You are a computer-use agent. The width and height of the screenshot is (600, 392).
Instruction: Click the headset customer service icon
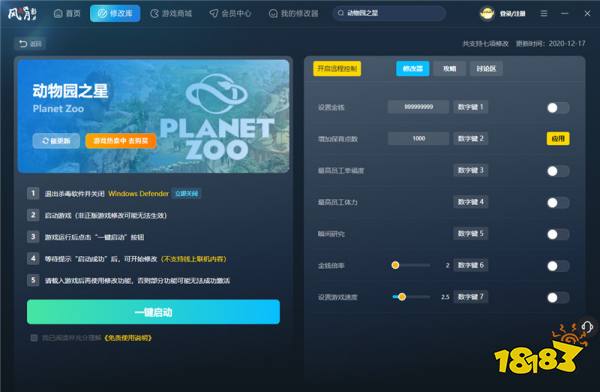(x=587, y=326)
